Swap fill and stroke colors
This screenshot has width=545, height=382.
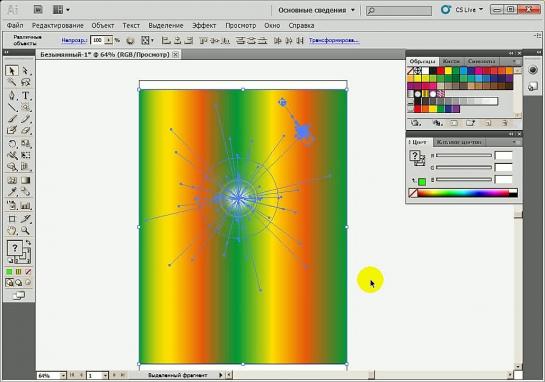click(28, 242)
